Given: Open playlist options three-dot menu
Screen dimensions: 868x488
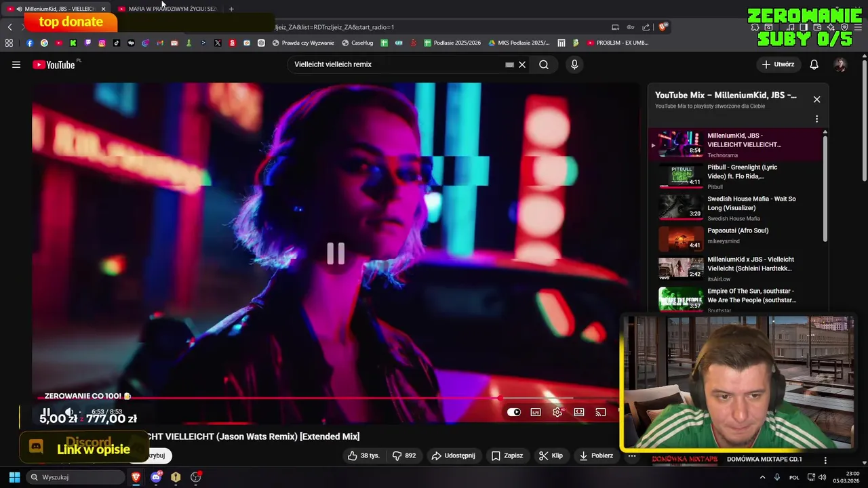Looking at the screenshot, I should (x=816, y=119).
